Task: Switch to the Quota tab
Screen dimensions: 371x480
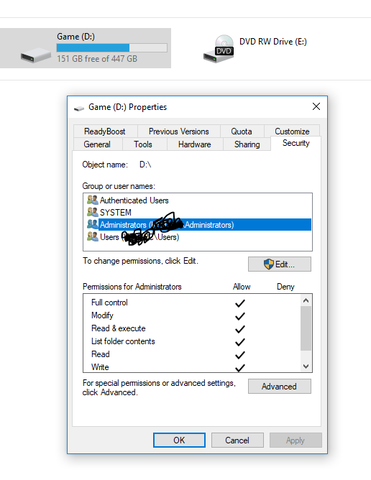Action: (242, 131)
